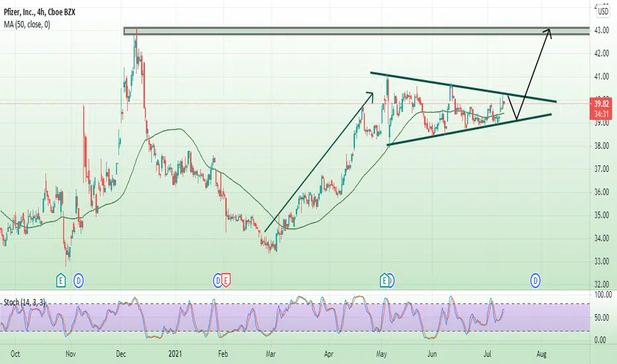Open the USD currency selector
This screenshot has height=364, width=617.
click(603, 12)
